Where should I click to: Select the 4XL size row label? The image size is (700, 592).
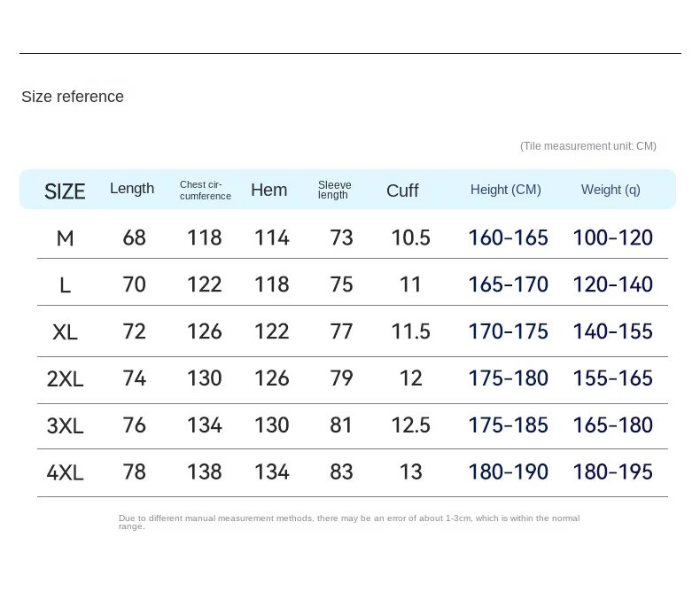pyautogui.click(x=66, y=472)
